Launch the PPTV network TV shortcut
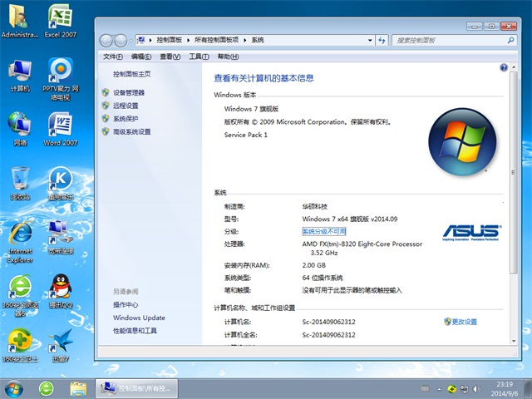 59,73
